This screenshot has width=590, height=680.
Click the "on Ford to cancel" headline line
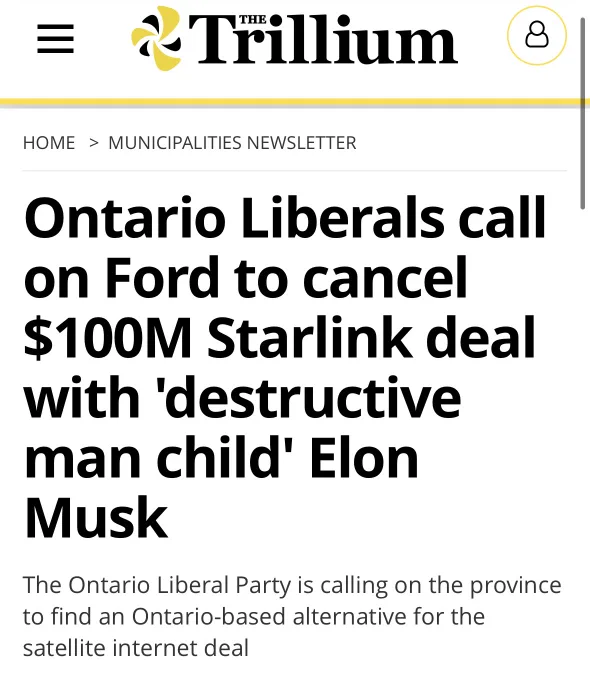[x=246, y=278]
